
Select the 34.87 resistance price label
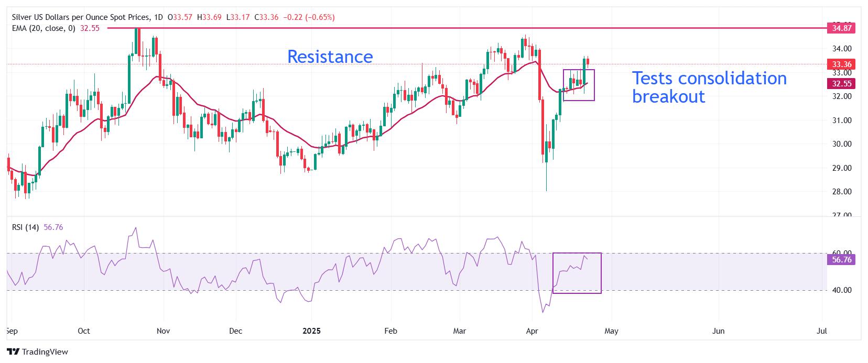(x=842, y=28)
